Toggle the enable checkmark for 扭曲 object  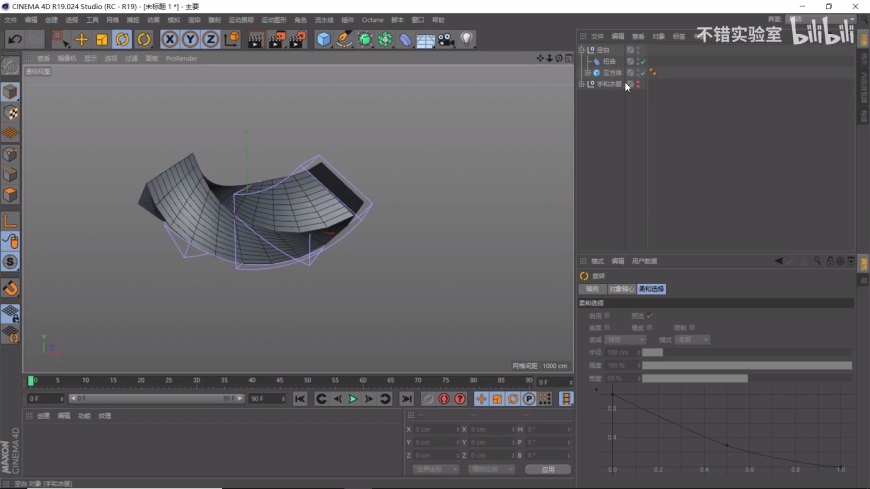pyautogui.click(x=644, y=61)
